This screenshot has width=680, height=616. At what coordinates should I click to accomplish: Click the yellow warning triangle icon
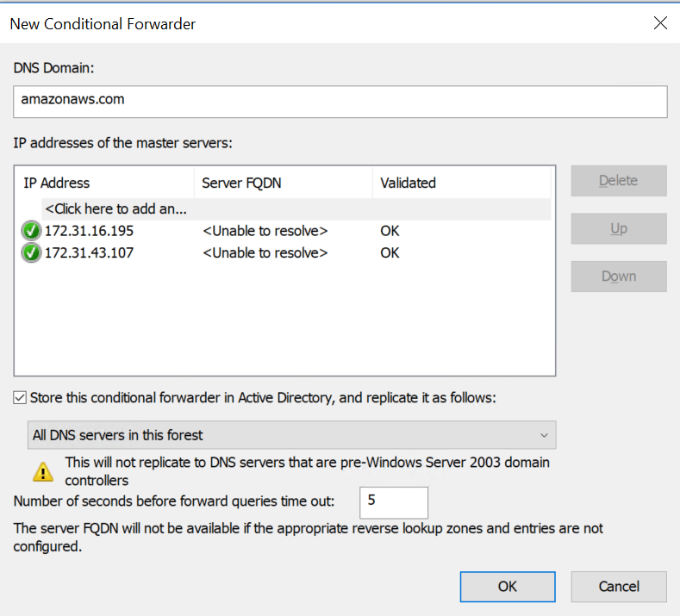[x=43, y=471]
